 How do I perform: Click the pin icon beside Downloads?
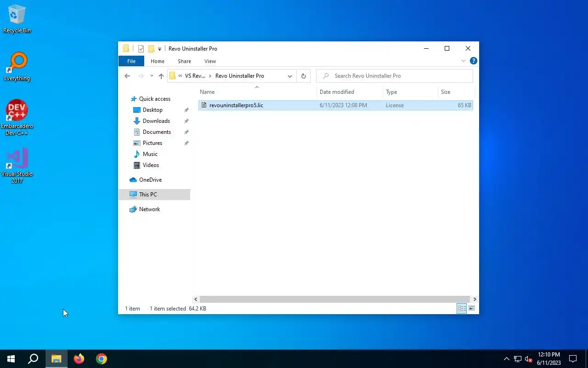[186, 121]
